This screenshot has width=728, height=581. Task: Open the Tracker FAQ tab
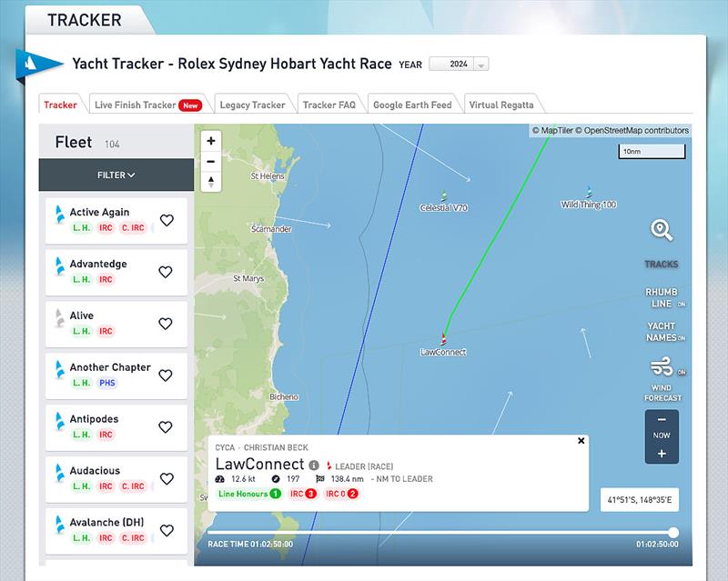point(329,105)
